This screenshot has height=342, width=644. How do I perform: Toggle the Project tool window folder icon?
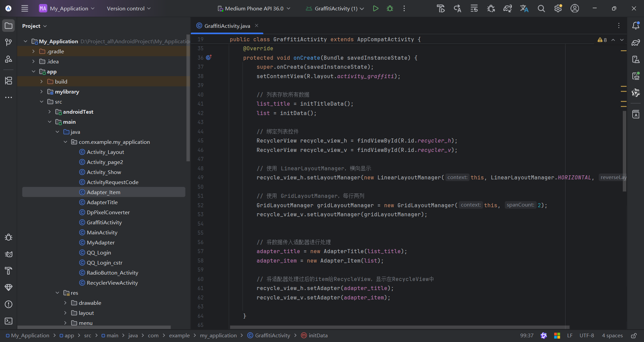9,26
